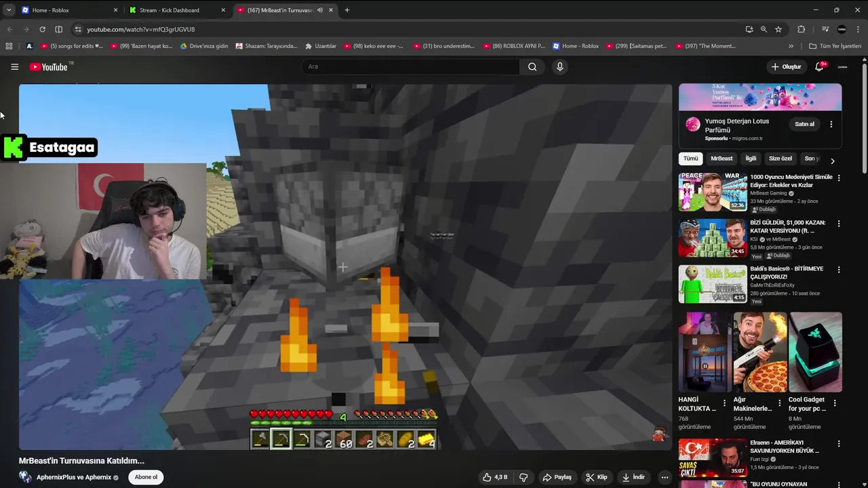Select the İlgili filter chip

pyautogui.click(x=751, y=159)
